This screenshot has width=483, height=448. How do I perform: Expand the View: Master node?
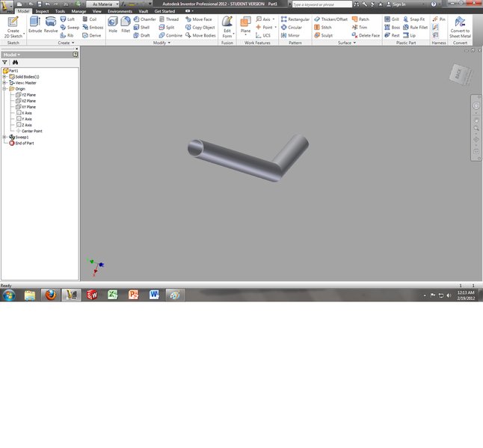(x=4, y=82)
